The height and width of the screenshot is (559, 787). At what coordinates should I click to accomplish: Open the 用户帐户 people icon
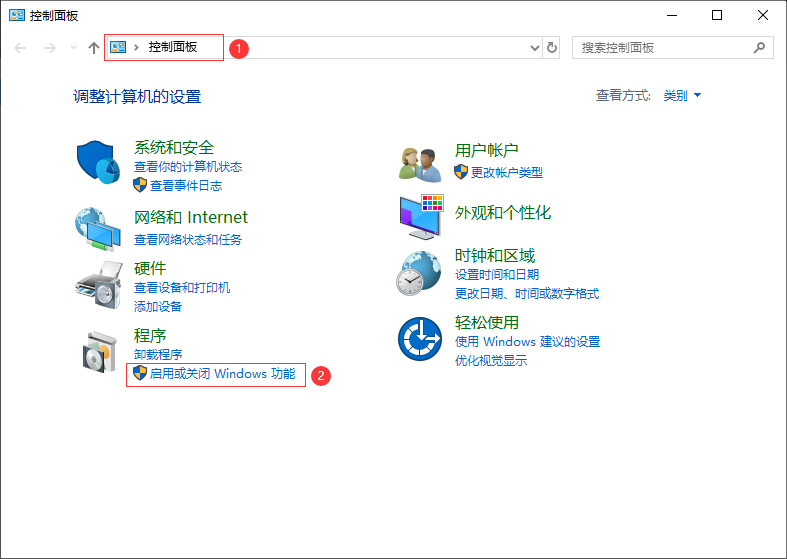pos(420,165)
